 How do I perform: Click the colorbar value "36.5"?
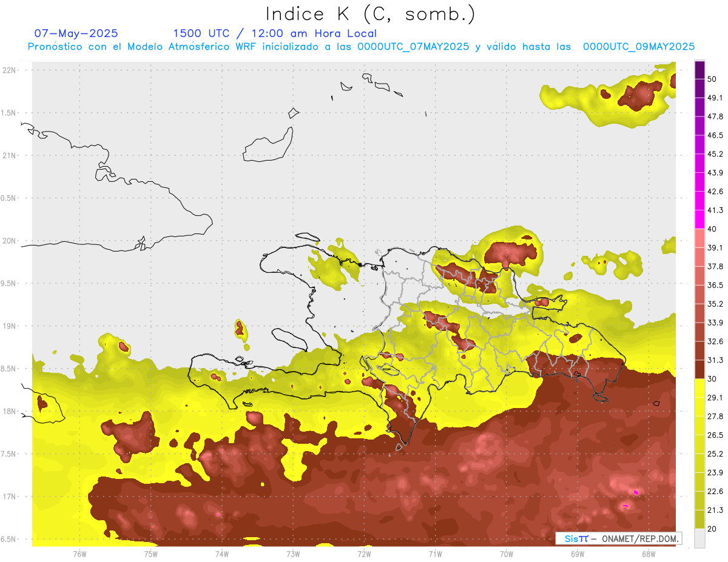(715, 285)
